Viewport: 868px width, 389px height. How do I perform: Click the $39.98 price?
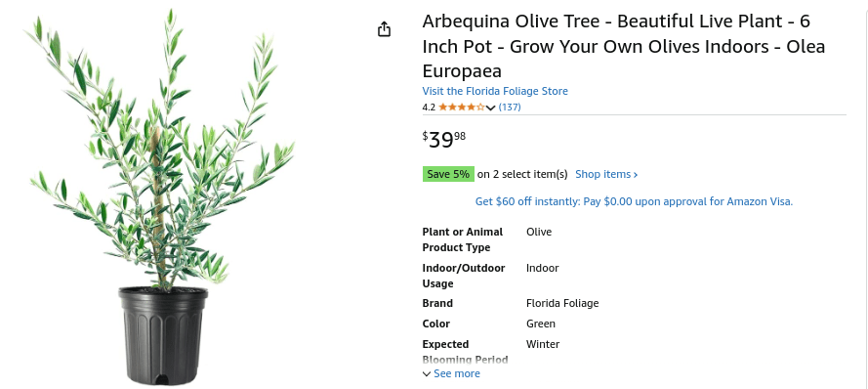(x=444, y=140)
